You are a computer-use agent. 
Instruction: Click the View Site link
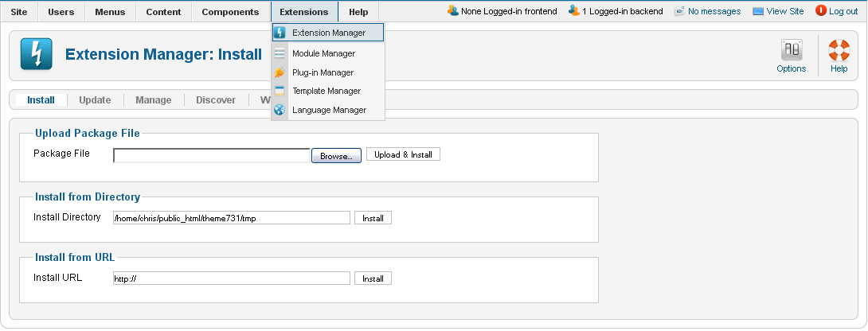coord(778,11)
